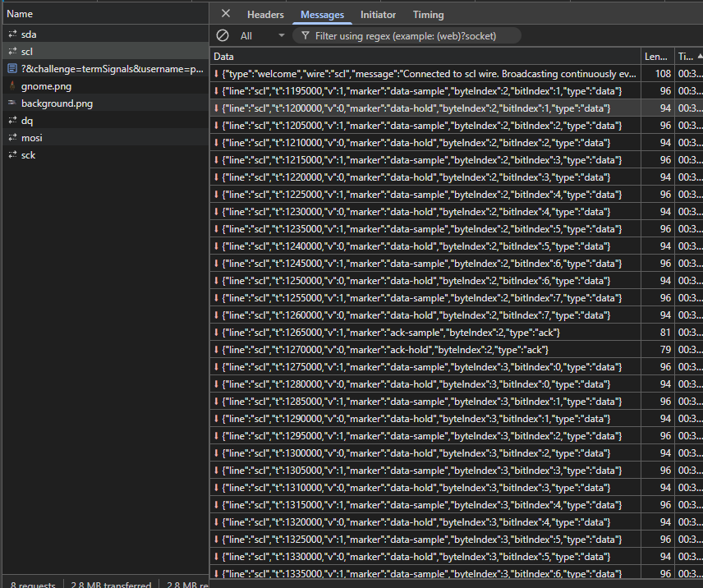The image size is (703, 588).
Task: Click the WebSocket icon beside sda
Action: pyautogui.click(x=12, y=34)
